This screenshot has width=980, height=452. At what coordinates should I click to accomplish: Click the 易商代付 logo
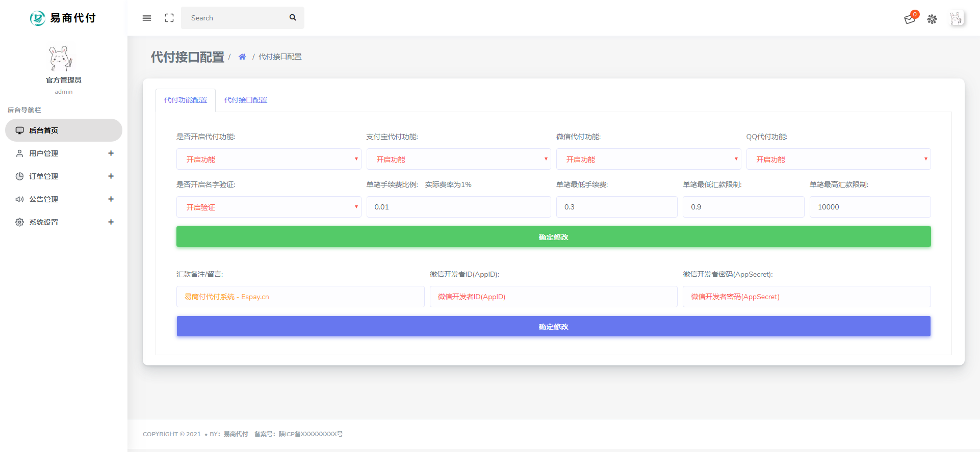63,18
